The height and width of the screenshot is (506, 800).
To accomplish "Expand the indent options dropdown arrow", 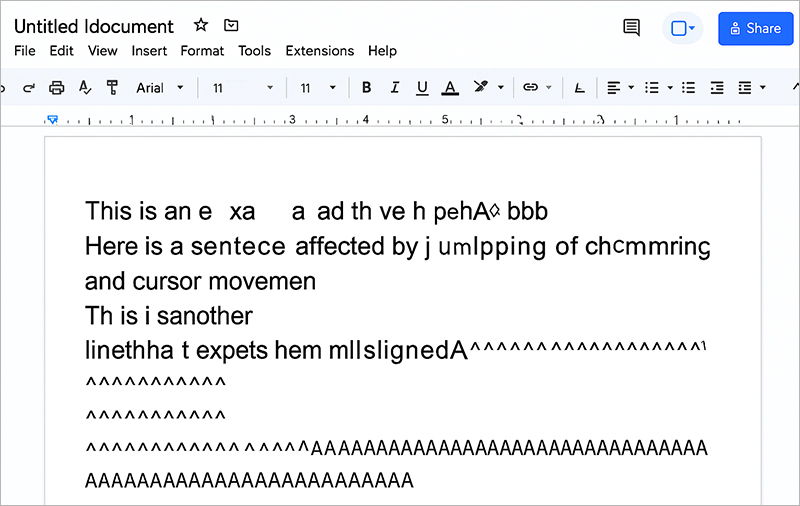I will coord(762,88).
